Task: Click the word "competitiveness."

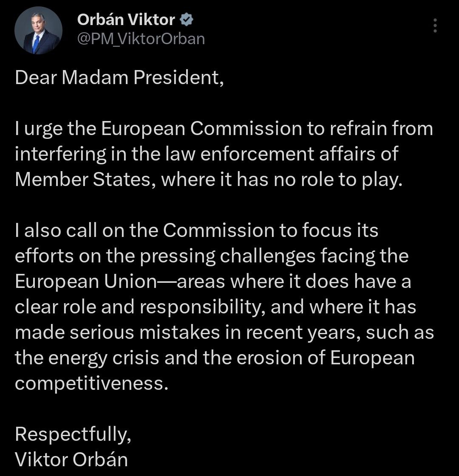Action: 89,383
